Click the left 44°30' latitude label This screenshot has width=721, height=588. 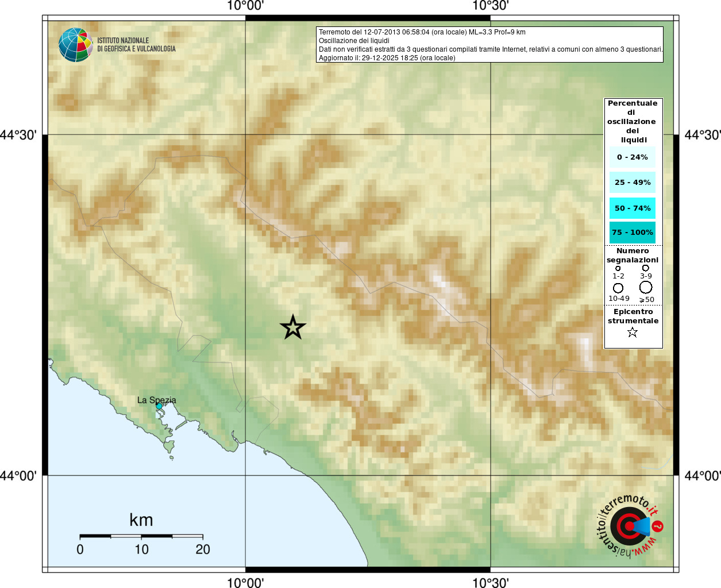pyautogui.click(x=18, y=135)
